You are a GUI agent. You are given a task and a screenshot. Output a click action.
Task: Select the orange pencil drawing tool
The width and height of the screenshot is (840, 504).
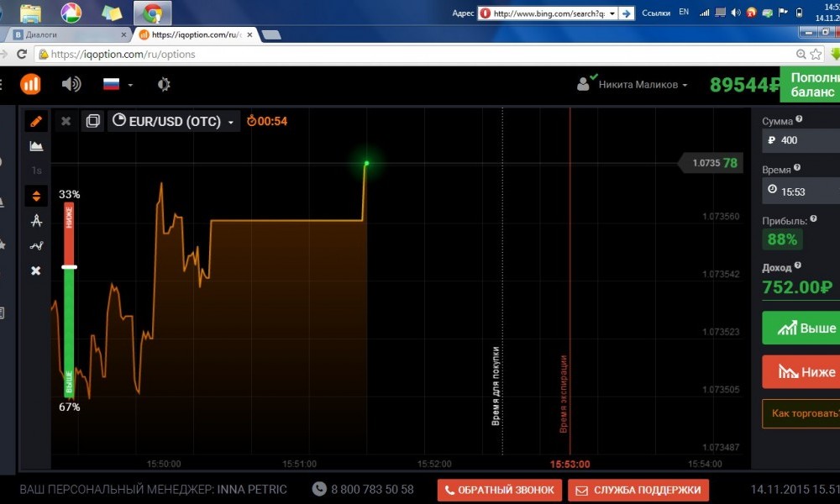click(x=36, y=121)
